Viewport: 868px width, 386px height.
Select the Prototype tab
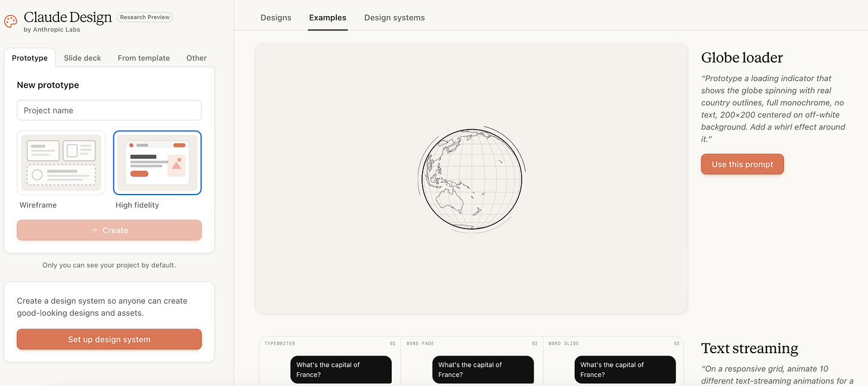(x=30, y=58)
